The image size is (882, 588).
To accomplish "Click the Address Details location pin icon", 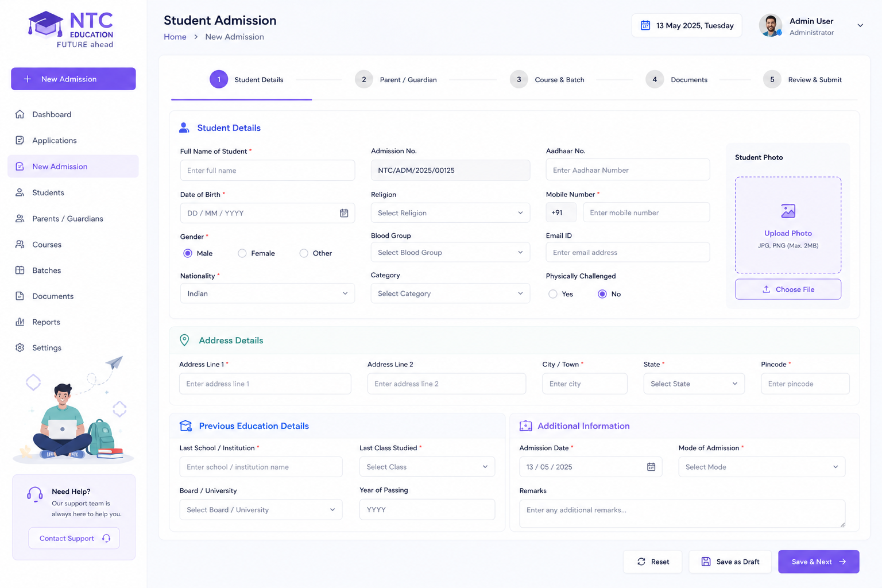I will click(x=184, y=340).
